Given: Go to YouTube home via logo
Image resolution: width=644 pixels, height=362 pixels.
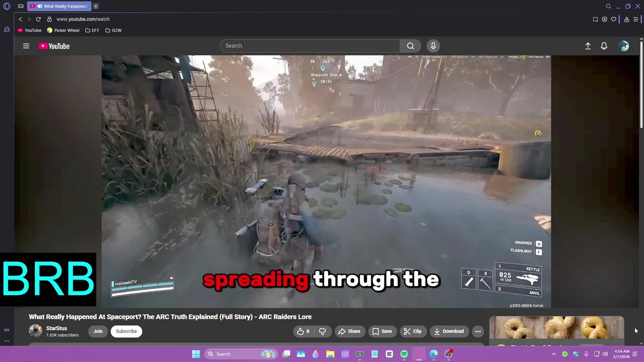Looking at the screenshot, I should click(x=54, y=46).
